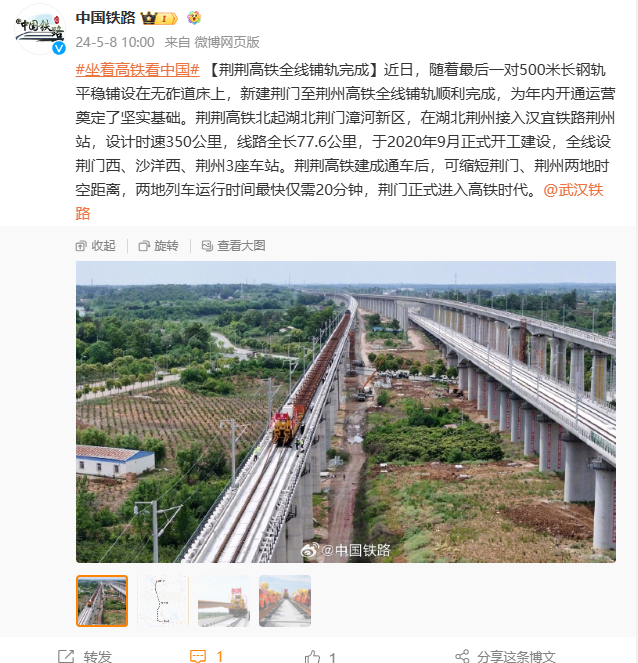Open the comments icon showing 1
Image resolution: width=638 pixels, height=663 pixels.
pyautogui.click(x=206, y=656)
